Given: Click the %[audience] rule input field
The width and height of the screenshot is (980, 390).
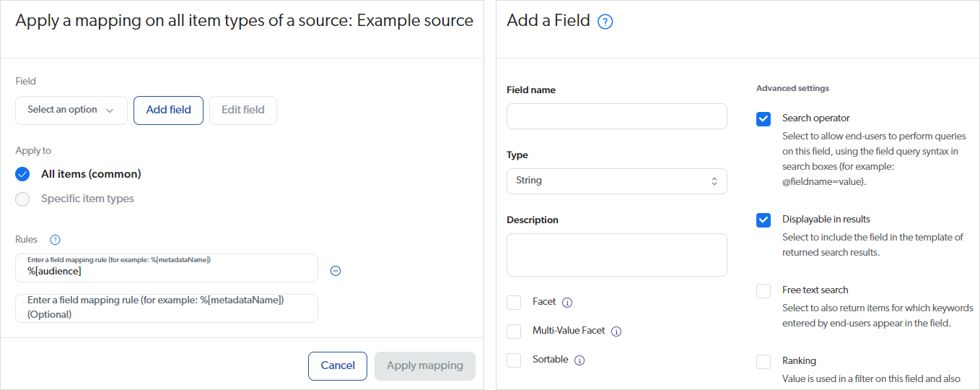Looking at the screenshot, I should point(167,268).
